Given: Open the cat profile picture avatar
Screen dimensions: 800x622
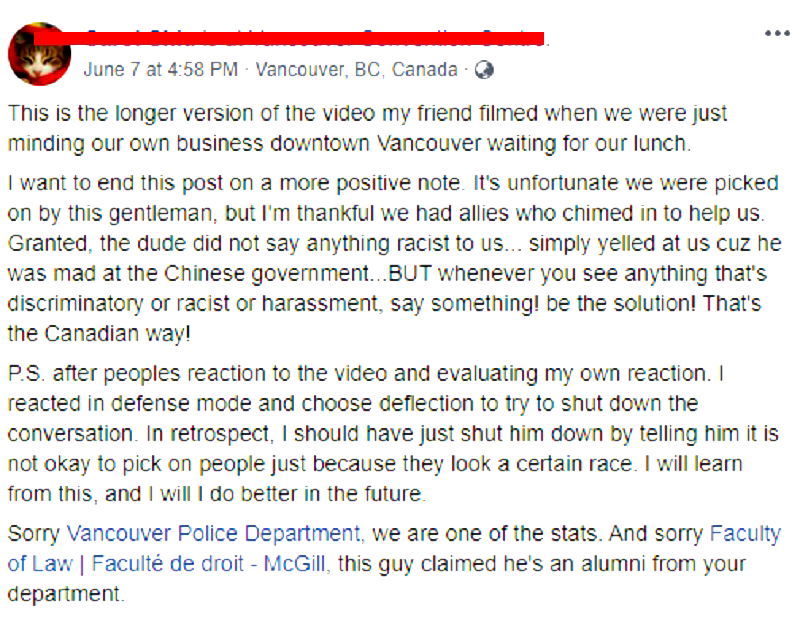Looking at the screenshot, I should [40, 54].
